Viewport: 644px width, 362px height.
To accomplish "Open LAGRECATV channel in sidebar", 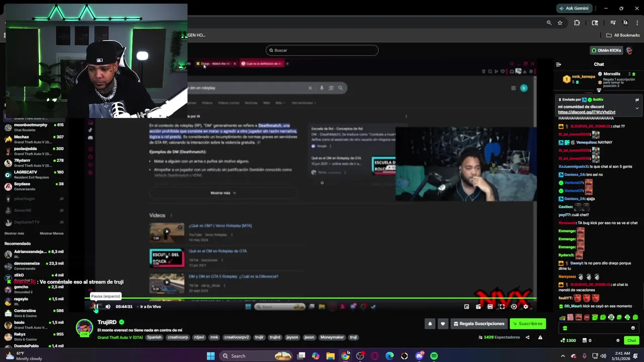I will pyautogui.click(x=34, y=174).
